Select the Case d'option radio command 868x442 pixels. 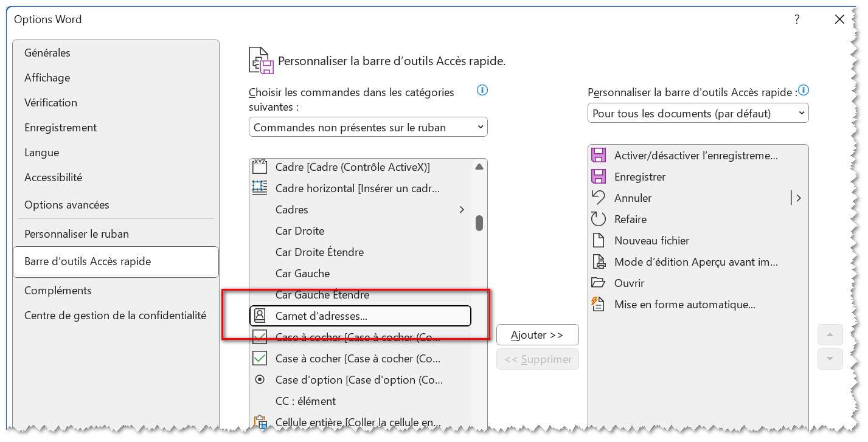point(358,380)
